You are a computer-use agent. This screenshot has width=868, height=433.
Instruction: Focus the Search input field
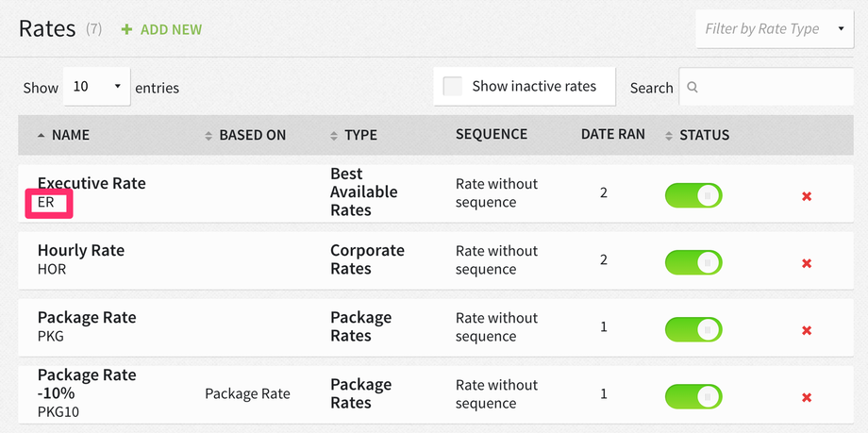pos(774,88)
